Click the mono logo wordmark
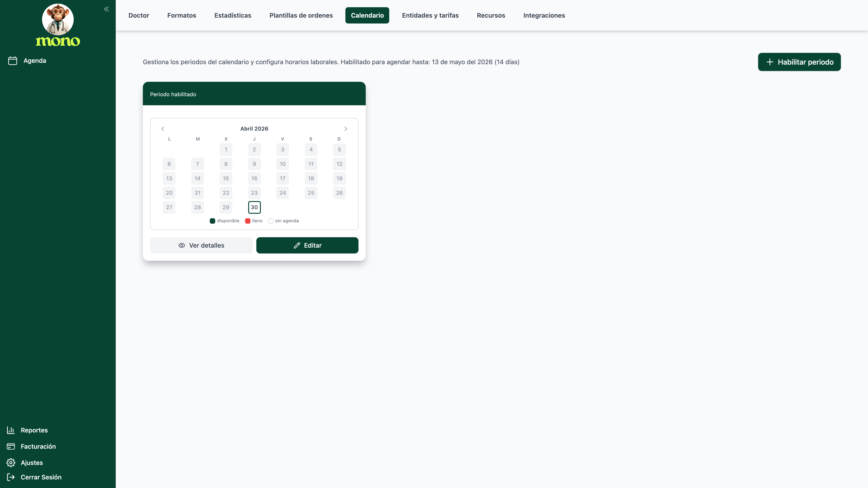 click(x=58, y=41)
